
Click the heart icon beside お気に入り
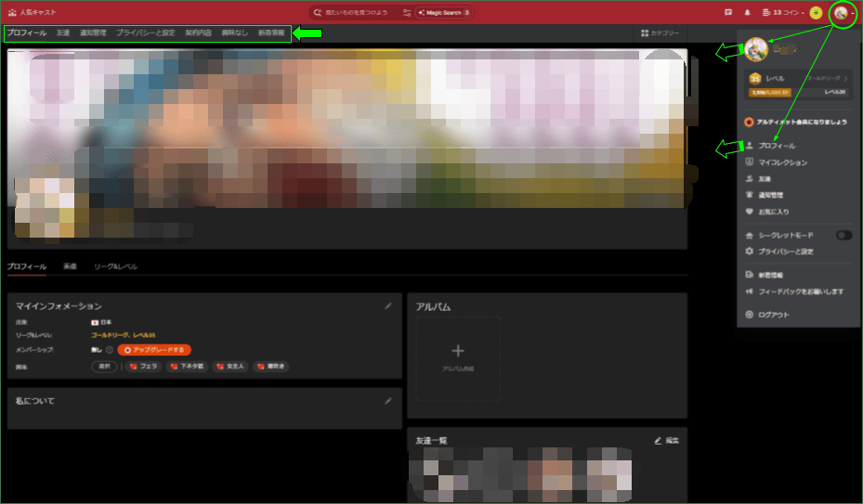(x=749, y=212)
